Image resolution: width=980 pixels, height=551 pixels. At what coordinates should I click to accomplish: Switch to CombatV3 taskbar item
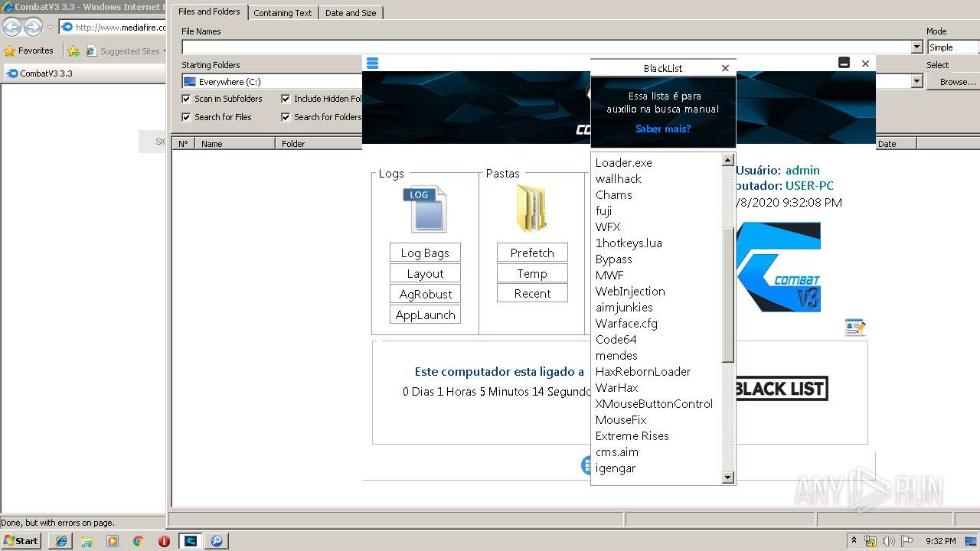tap(191, 541)
